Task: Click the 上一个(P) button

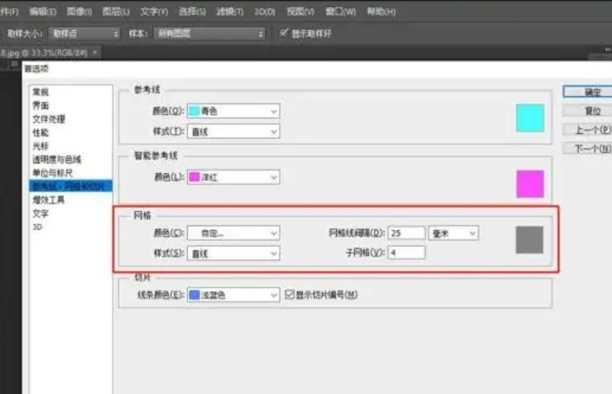Action: (x=587, y=130)
